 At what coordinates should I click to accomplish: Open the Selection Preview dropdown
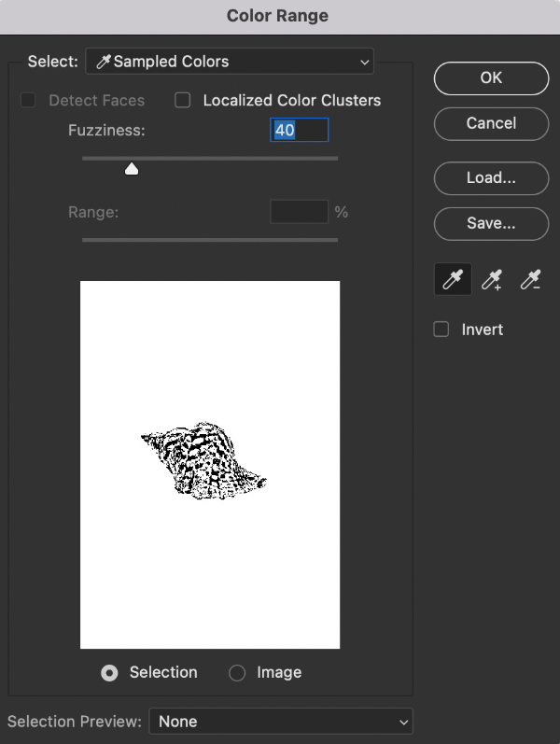pos(281,722)
